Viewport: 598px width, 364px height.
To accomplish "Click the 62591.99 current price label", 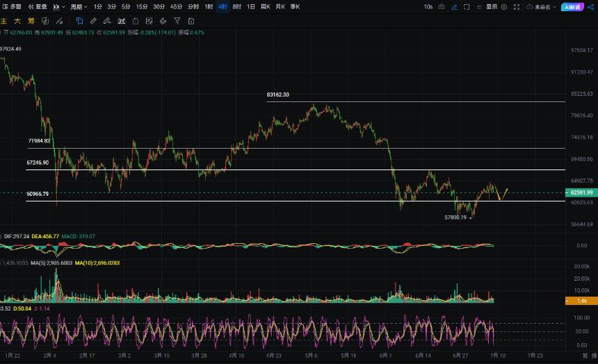I will click(581, 192).
